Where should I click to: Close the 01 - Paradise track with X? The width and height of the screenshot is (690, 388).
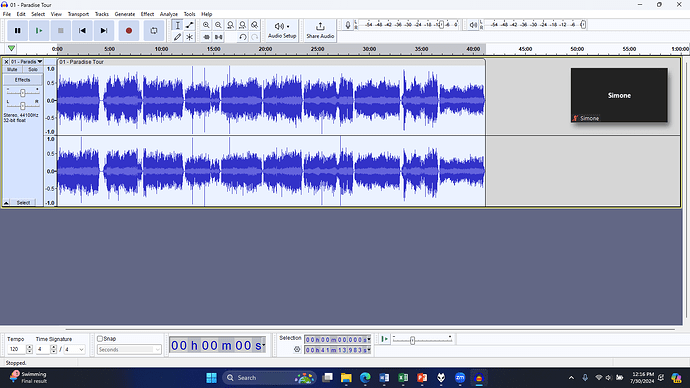[6, 62]
